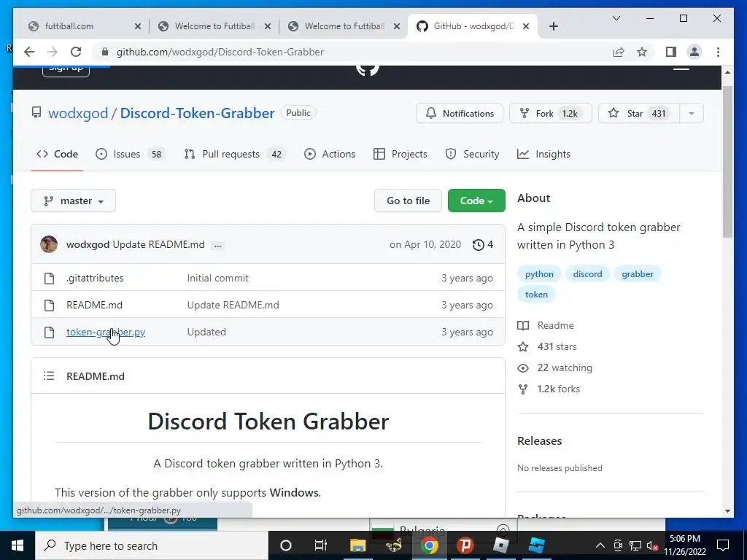Viewport: 747px width, 560px height.
Task: Click the Chrome taskbar icon
Action: 429,545
